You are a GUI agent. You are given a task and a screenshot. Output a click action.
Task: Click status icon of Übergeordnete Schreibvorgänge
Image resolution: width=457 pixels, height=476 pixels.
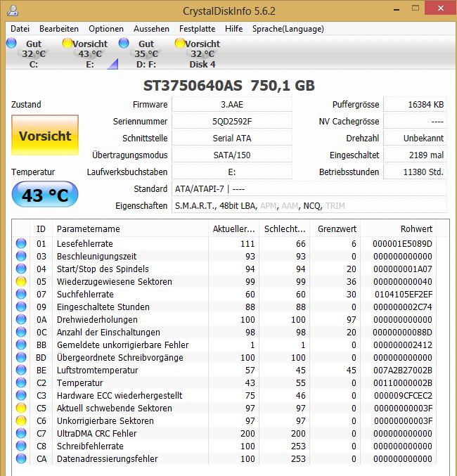click(x=21, y=357)
